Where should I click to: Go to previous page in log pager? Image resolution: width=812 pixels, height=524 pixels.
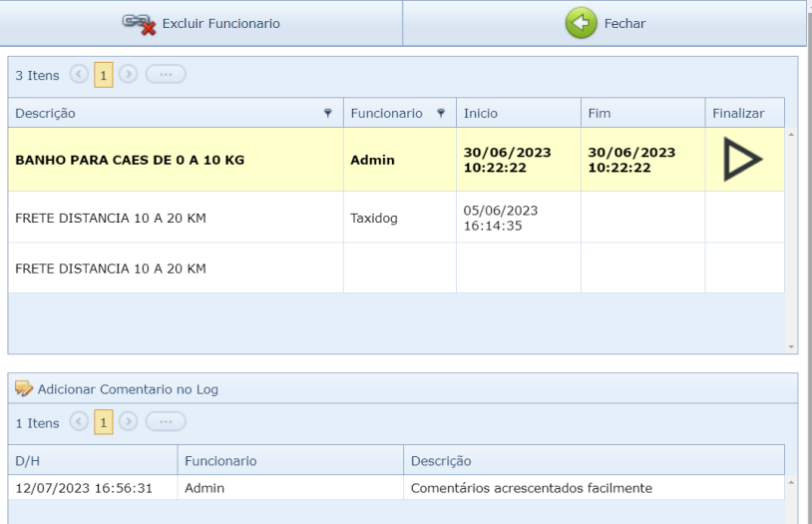point(78,422)
